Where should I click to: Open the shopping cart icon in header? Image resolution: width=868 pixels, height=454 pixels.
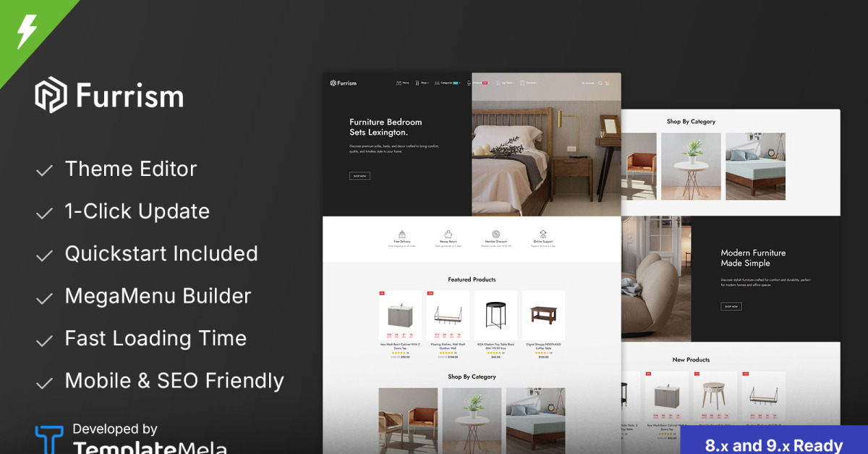pyautogui.click(x=607, y=83)
